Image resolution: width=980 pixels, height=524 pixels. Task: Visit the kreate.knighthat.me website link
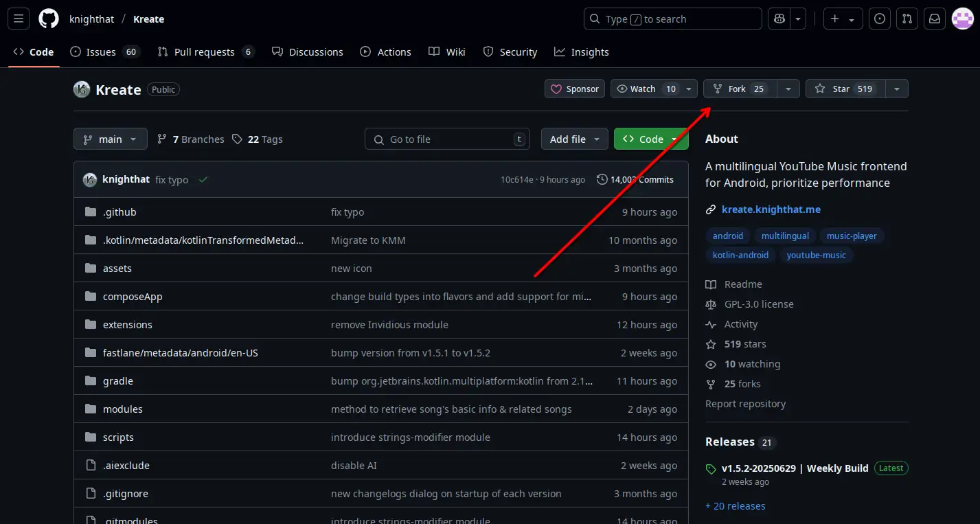tap(771, 209)
